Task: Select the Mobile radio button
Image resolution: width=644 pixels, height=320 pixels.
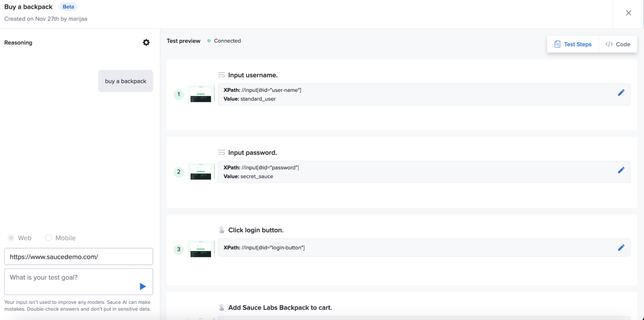Action: 49,238
